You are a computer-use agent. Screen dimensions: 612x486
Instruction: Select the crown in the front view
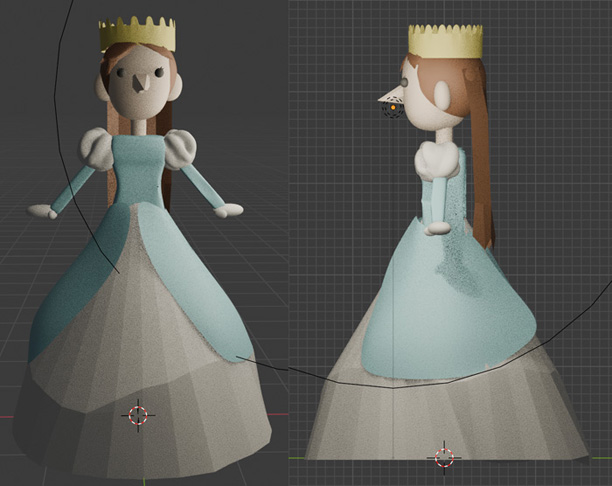pyautogui.click(x=137, y=36)
